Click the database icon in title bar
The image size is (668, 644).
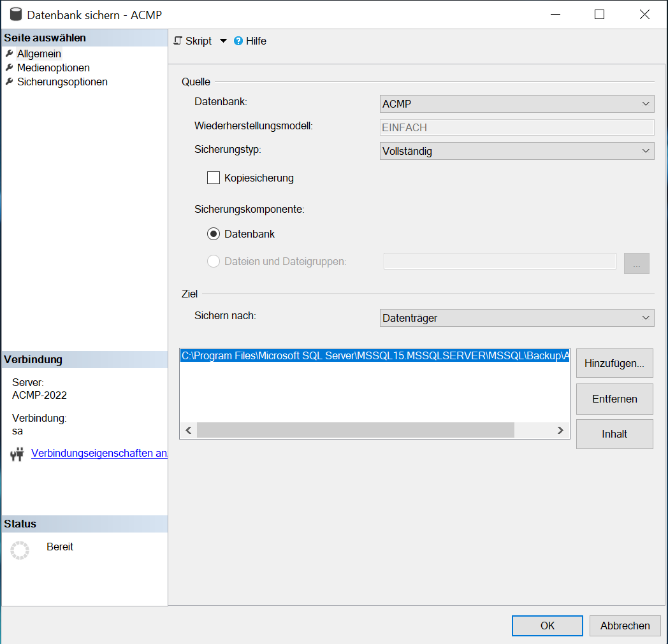[x=16, y=15]
